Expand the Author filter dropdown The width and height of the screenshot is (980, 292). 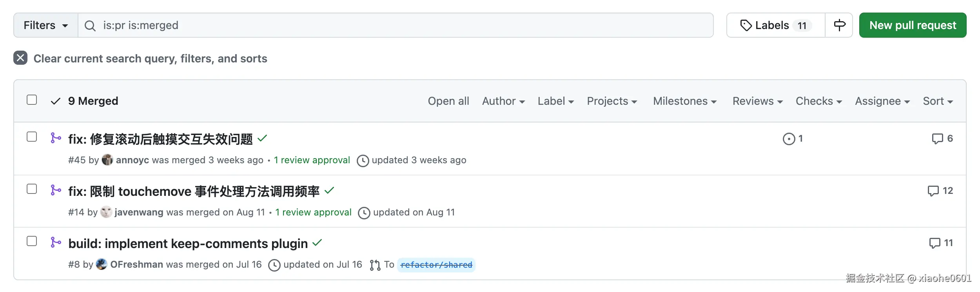503,101
